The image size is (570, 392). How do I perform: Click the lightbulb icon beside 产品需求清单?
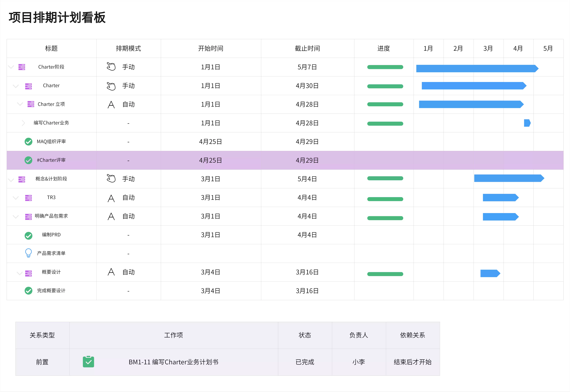[x=29, y=253]
